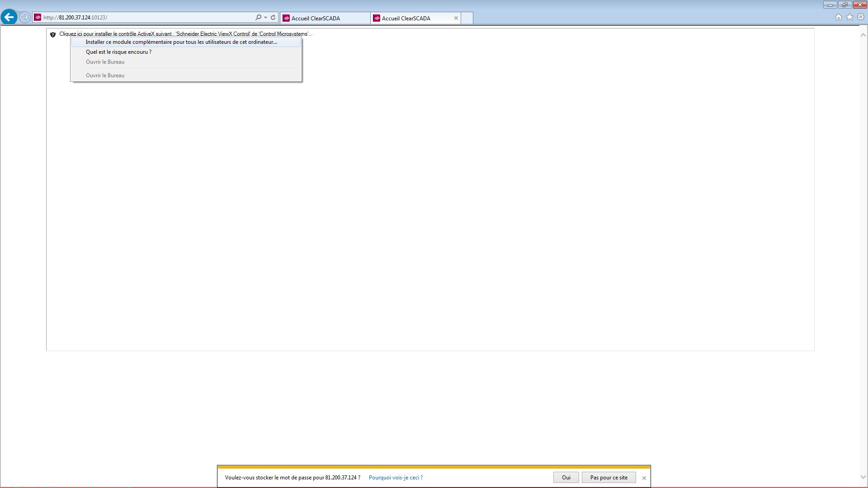
Task: Switch to the first Accueil ClearSCADA tab
Action: [325, 18]
